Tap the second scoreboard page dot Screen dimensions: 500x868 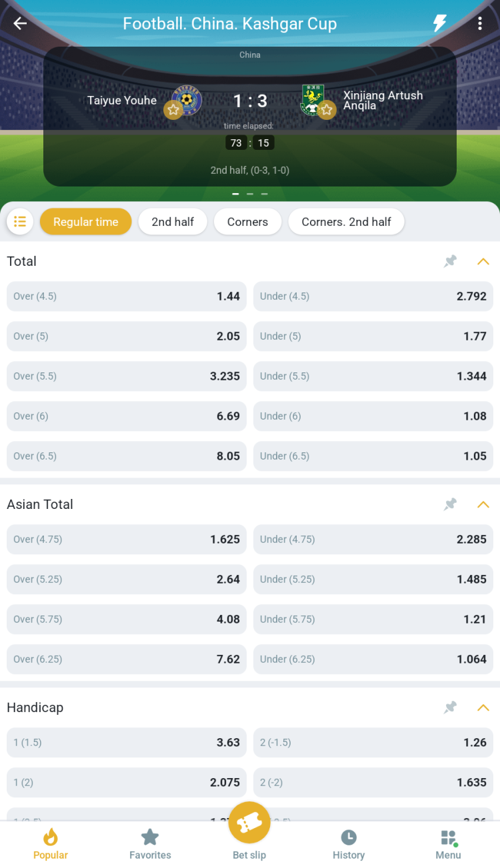pos(250,194)
